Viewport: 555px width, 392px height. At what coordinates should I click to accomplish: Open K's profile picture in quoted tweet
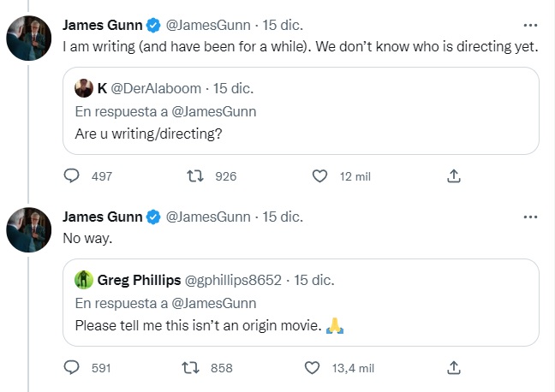(84, 88)
